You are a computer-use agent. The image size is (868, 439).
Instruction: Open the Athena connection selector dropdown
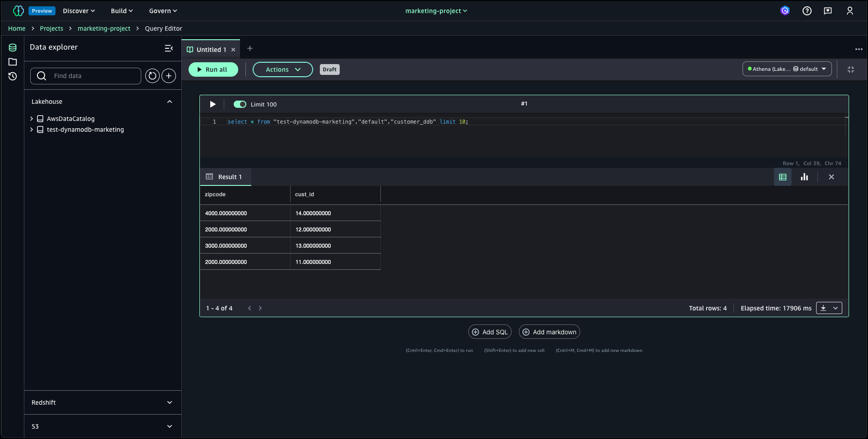click(787, 69)
